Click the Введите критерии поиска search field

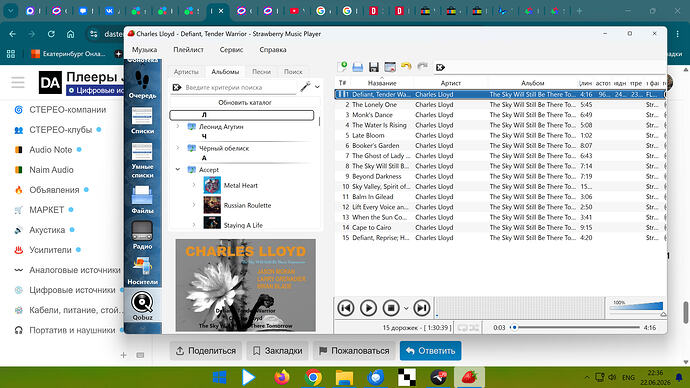coord(241,88)
